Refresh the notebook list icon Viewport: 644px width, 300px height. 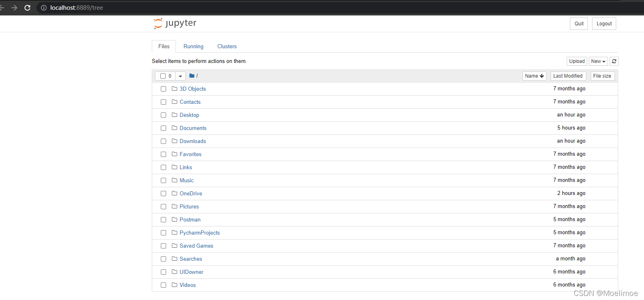tap(614, 61)
